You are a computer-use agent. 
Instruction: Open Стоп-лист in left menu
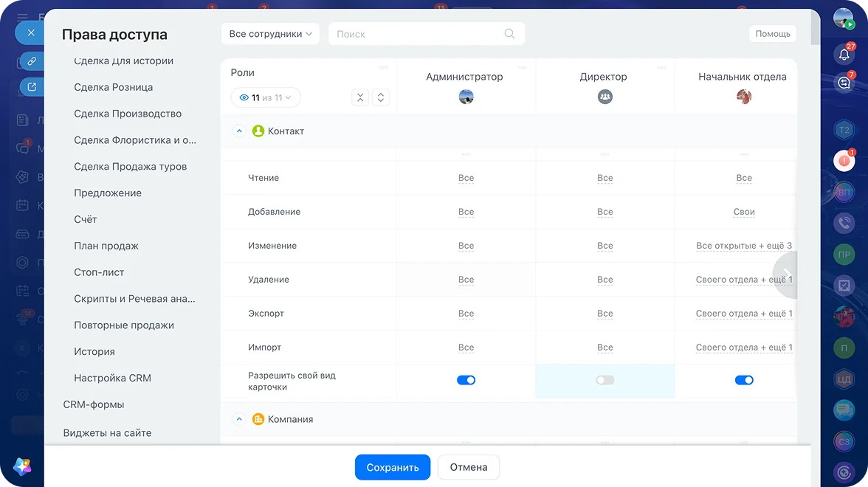[x=99, y=272]
